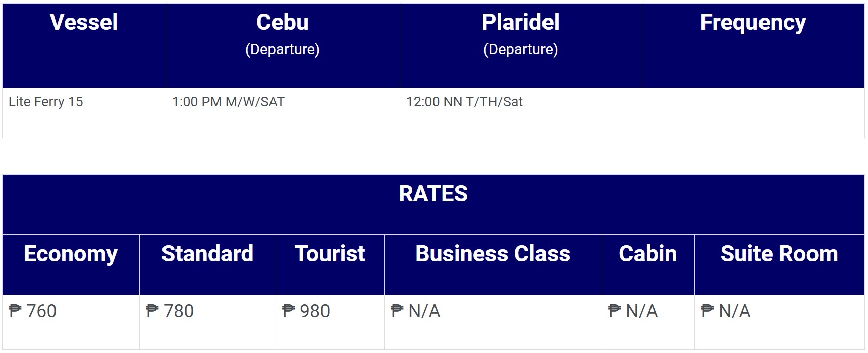Screen dimensions: 868x353
Task: Click the Plaridel (Departure) header cell
Action: (521, 45)
